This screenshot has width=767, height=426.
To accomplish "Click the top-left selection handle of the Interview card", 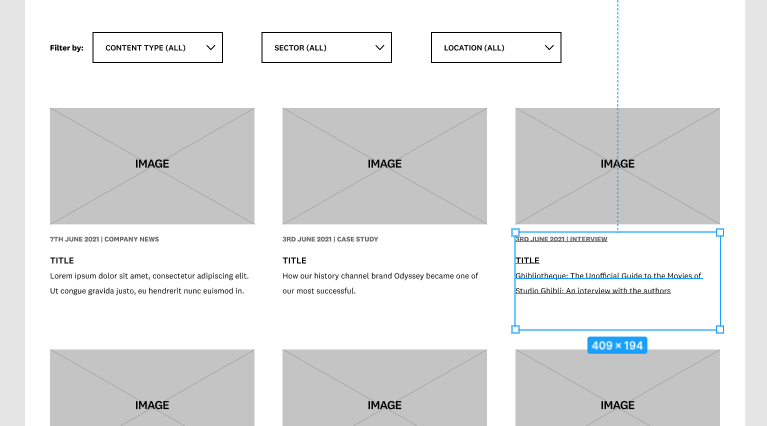I will pyautogui.click(x=515, y=232).
